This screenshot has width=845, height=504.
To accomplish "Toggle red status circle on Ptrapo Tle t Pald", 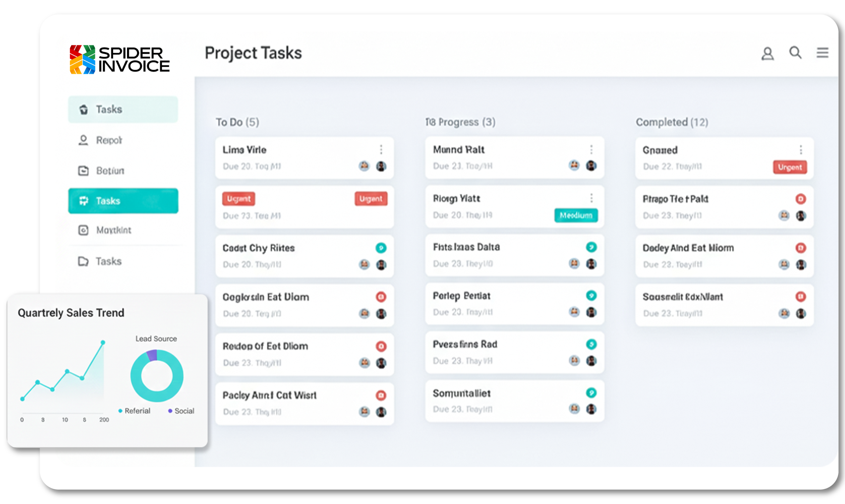I will click(800, 199).
